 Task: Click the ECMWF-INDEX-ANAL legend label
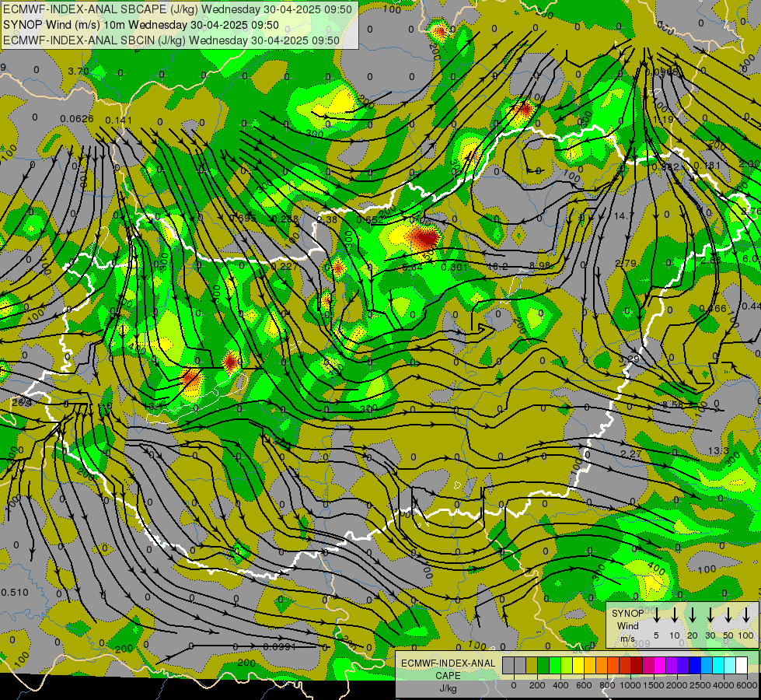(448, 663)
